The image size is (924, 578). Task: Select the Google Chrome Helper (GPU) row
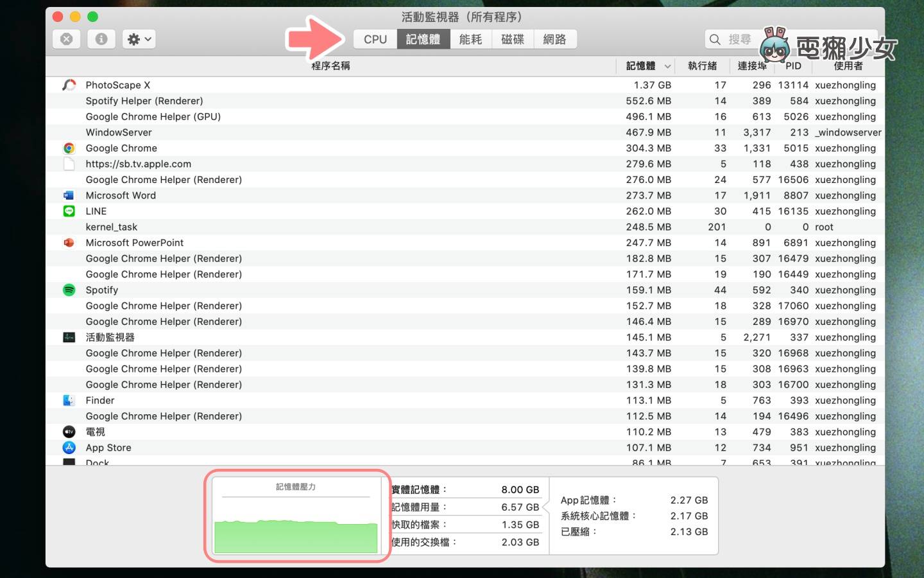click(465, 117)
